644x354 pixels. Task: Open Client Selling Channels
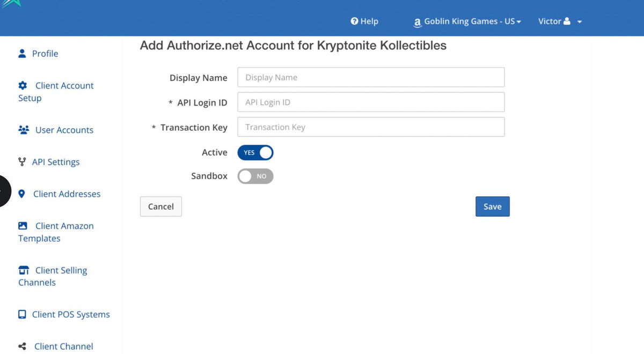point(53,276)
